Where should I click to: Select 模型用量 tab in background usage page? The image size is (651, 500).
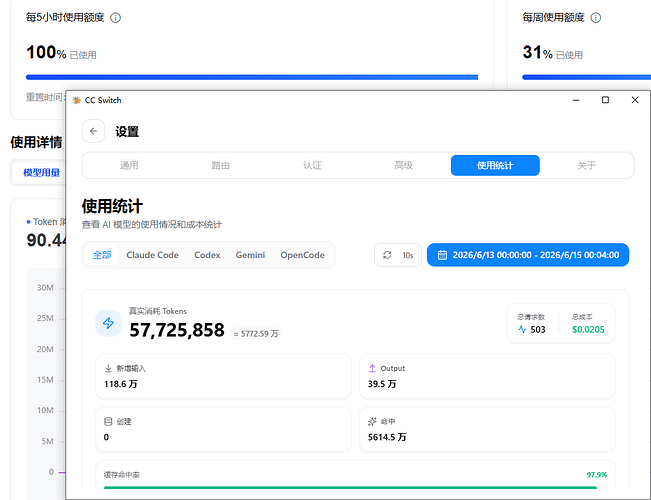pos(42,173)
